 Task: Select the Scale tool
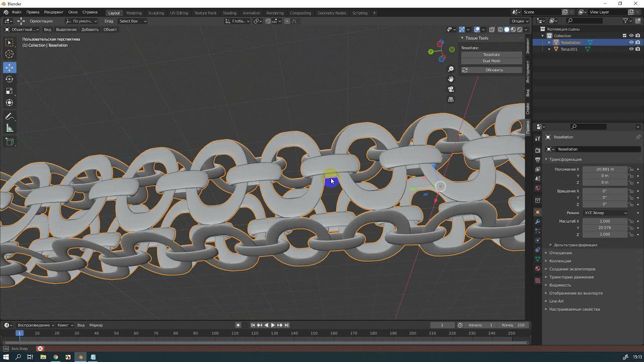point(10,91)
